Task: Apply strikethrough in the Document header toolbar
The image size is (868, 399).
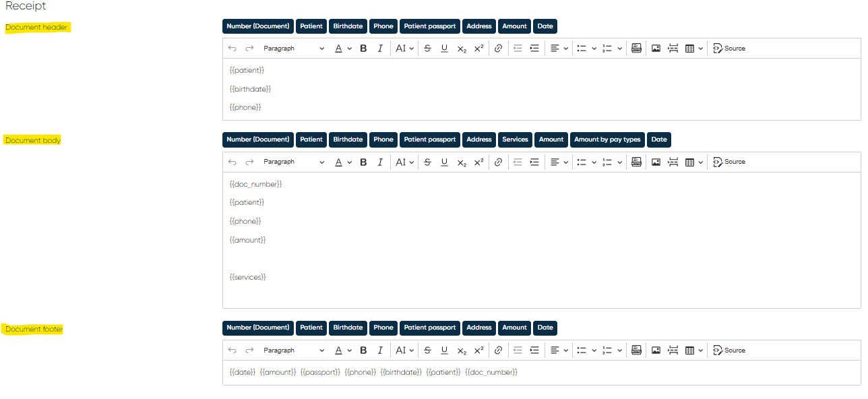Action: 427,49
